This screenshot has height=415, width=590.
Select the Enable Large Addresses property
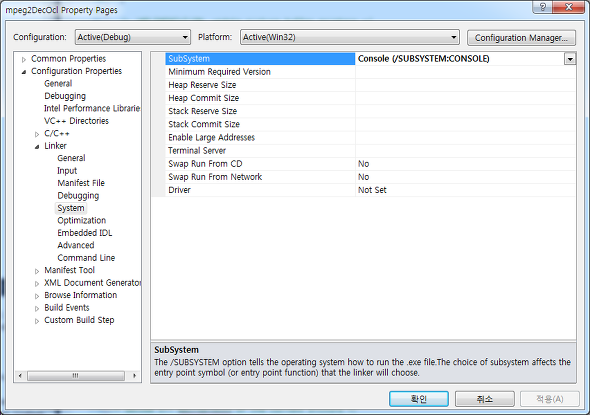(x=260, y=137)
